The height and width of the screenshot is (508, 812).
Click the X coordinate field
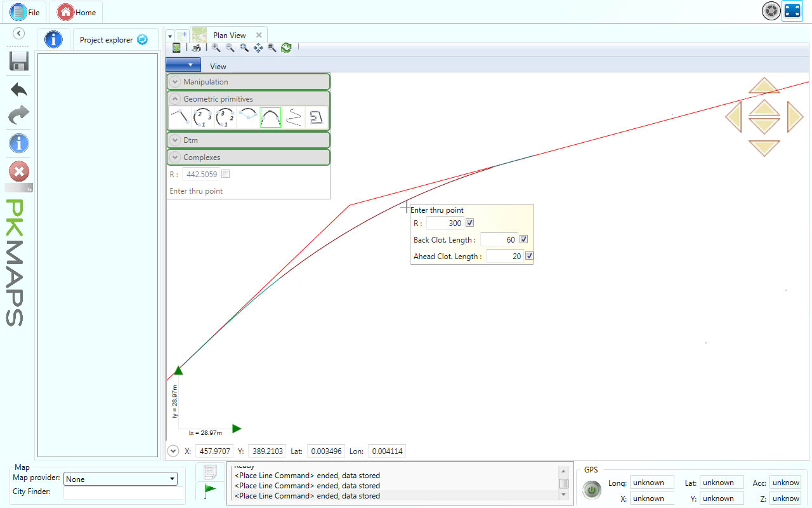[214, 451]
